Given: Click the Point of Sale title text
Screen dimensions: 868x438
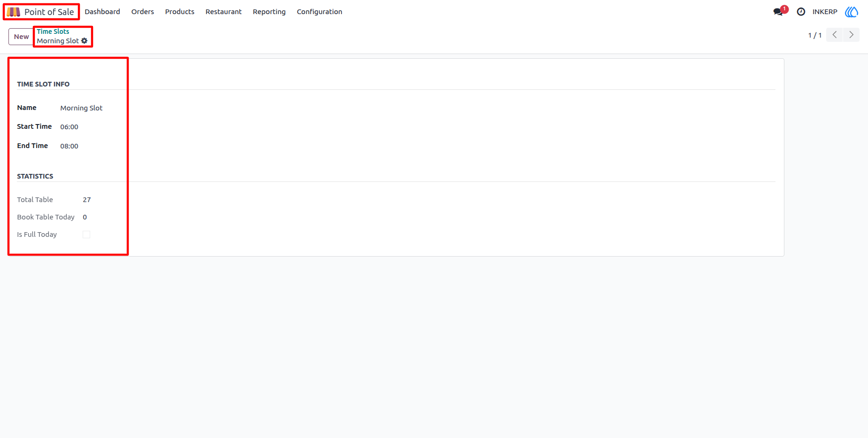Looking at the screenshot, I should tap(49, 12).
